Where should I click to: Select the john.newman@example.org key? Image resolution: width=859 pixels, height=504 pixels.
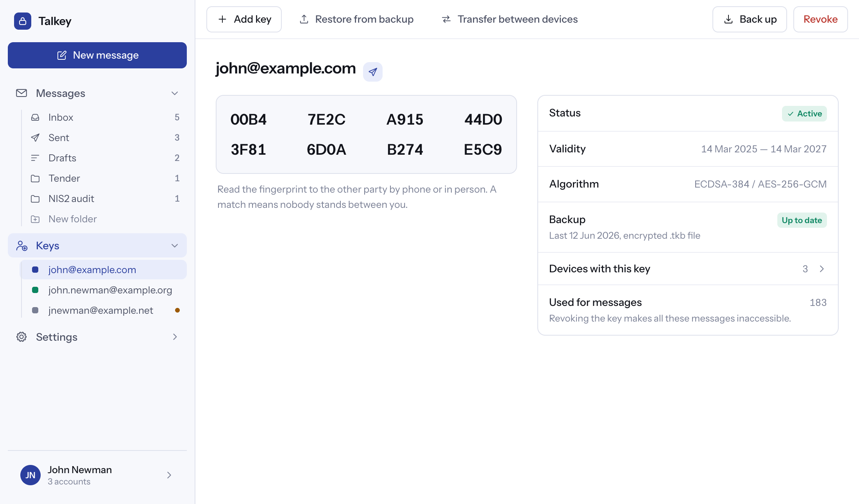(104, 290)
